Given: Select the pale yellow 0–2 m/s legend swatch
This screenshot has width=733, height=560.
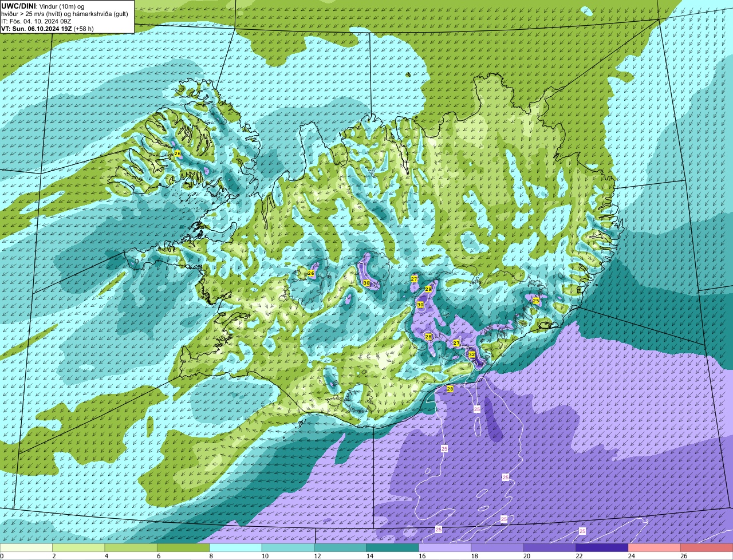Looking at the screenshot, I should [26, 548].
